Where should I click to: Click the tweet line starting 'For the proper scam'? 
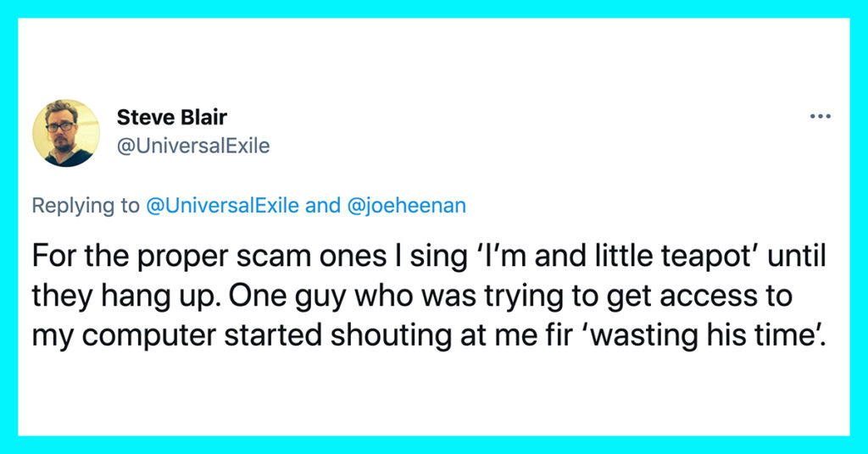tap(429, 257)
